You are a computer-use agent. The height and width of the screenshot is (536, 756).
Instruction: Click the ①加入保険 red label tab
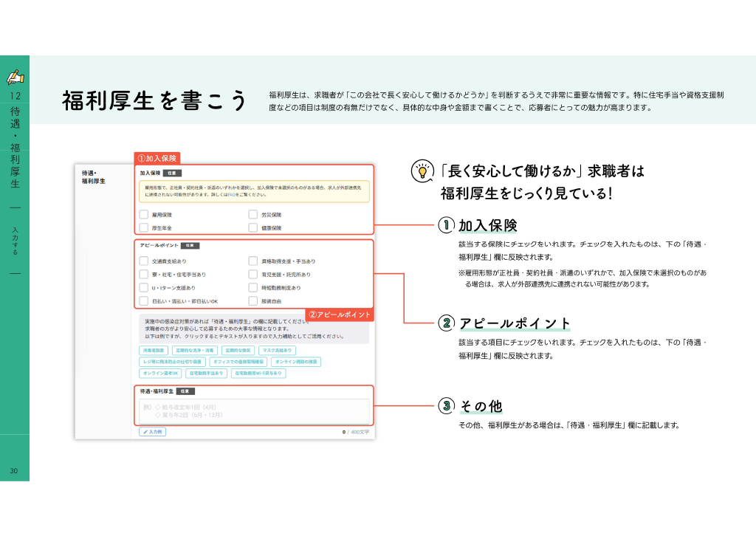157,158
